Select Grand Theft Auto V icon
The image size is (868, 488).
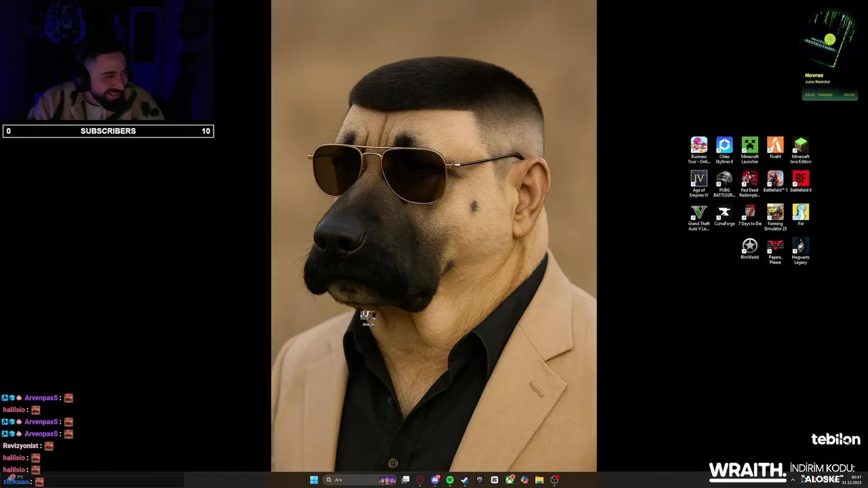pos(698,218)
